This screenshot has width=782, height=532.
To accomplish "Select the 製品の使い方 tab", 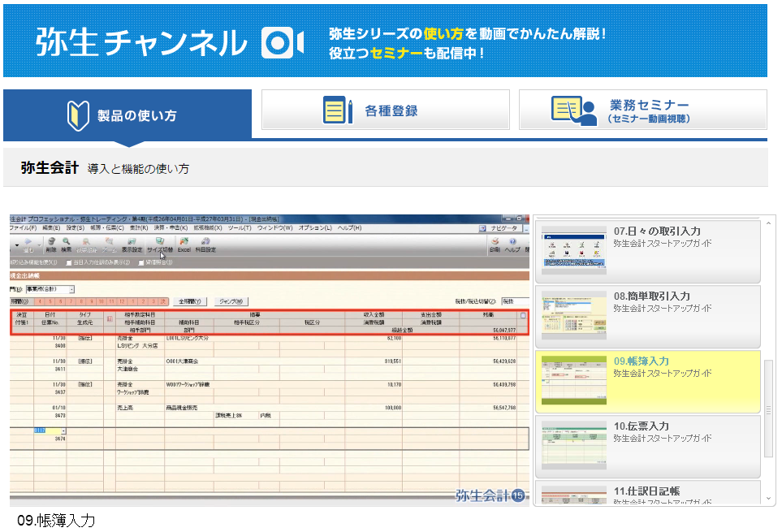I will [x=127, y=115].
